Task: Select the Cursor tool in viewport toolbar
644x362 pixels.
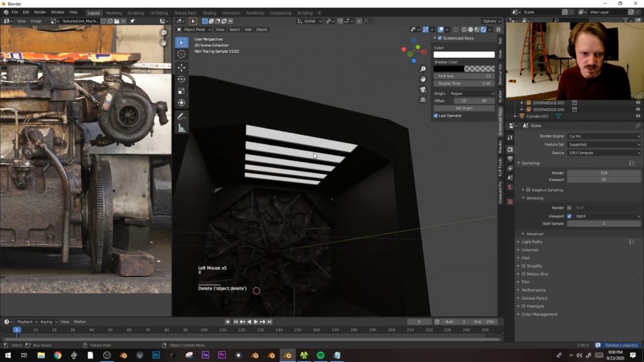Action: 181,54
